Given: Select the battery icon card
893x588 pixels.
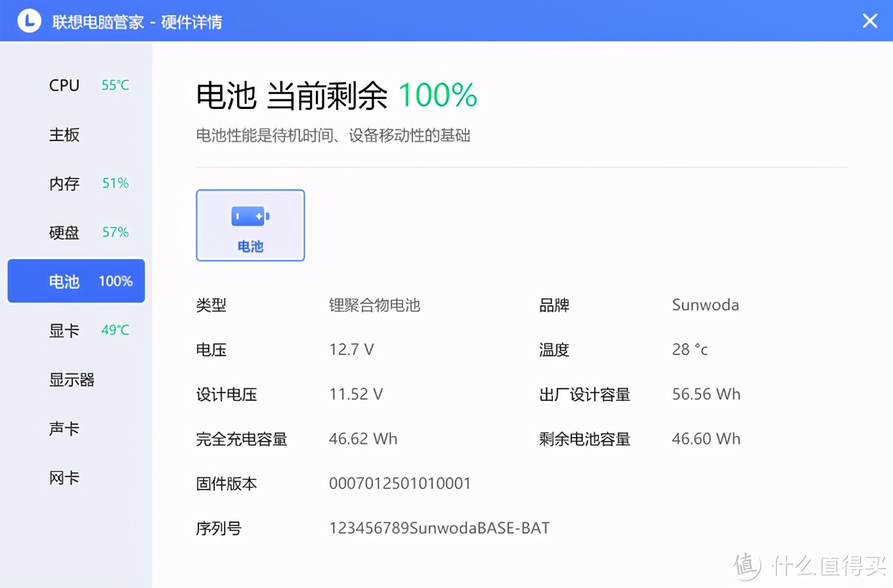Looking at the screenshot, I should (250, 225).
